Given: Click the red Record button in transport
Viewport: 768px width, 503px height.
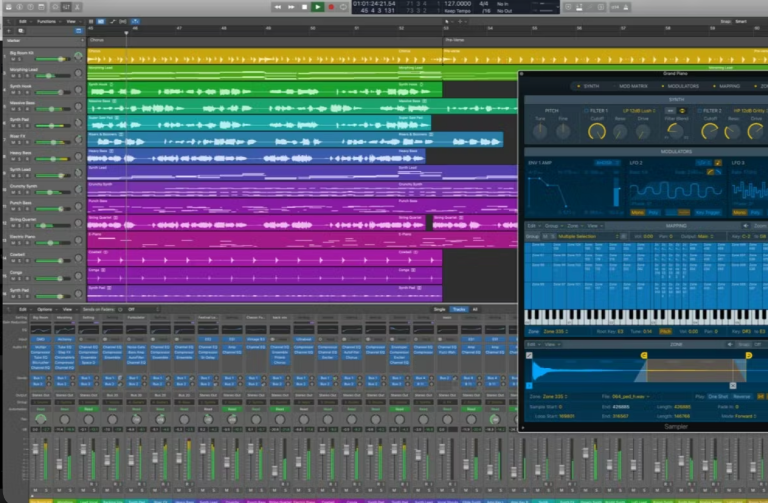Looking at the screenshot, I should coord(331,7).
